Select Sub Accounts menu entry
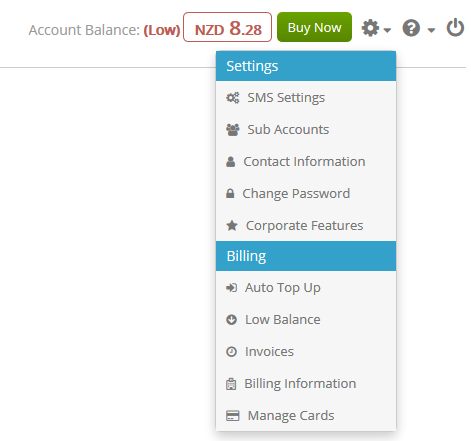Image resolution: width=471 pixels, height=441 pixels. coord(306,130)
